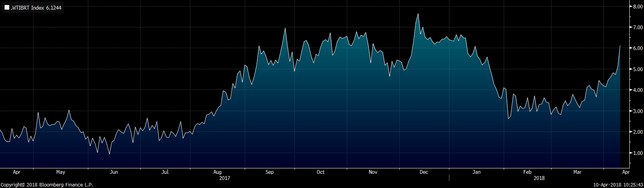Click the Jun month label on x-axis
The width and height of the screenshot is (644, 188).
[114, 172]
